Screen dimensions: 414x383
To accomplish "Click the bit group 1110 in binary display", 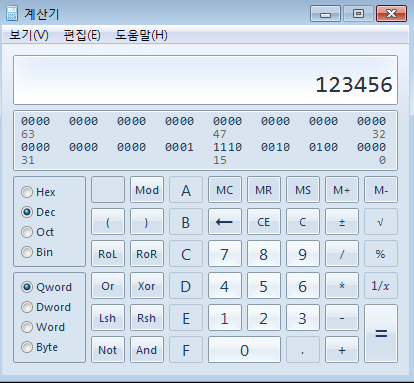I will (227, 147).
